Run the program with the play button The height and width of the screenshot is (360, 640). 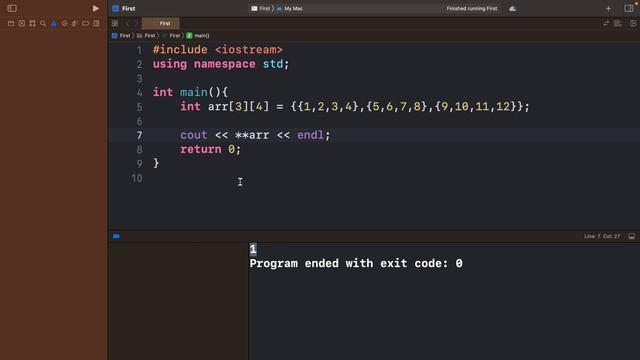click(96, 8)
